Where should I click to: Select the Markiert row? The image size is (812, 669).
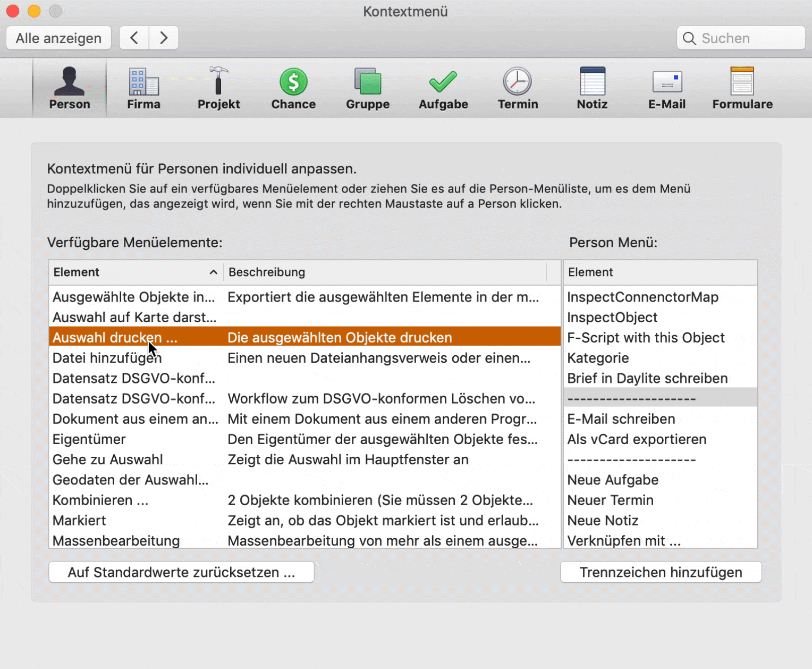pyautogui.click(x=305, y=520)
